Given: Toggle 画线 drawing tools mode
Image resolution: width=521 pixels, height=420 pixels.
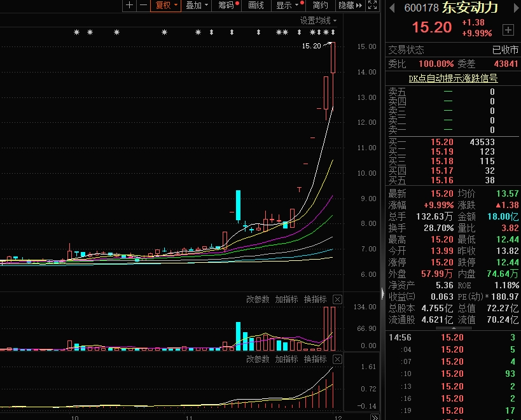Looking at the screenshot, I should pos(256,5).
